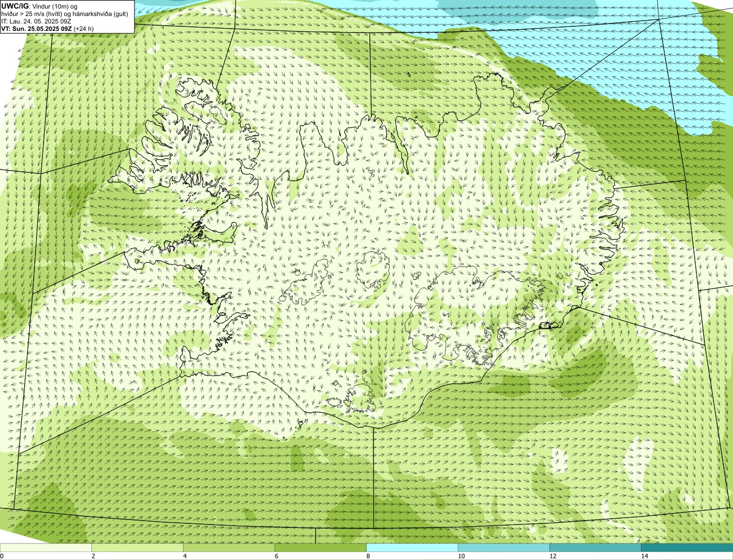
Task: Click the '0' tick label on the scale
Action: 2,556
